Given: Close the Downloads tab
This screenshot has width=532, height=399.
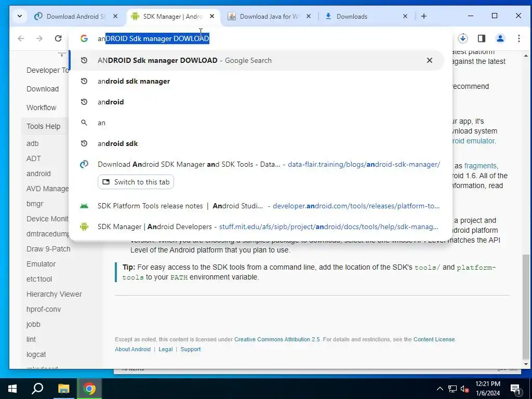Looking at the screenshot, I should tap(405, 16).
